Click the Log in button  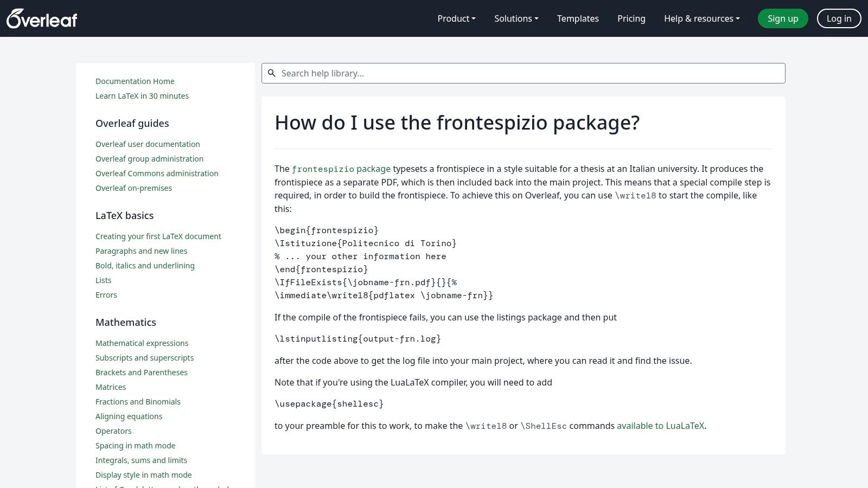839,18
